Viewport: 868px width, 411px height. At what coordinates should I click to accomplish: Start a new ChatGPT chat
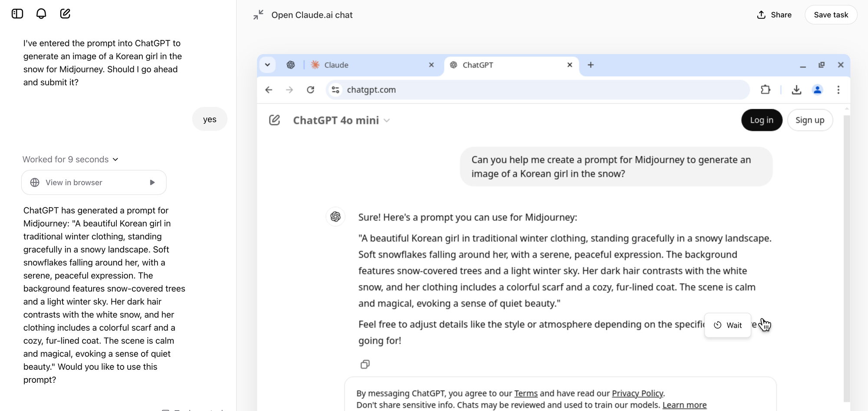[274, 120]
